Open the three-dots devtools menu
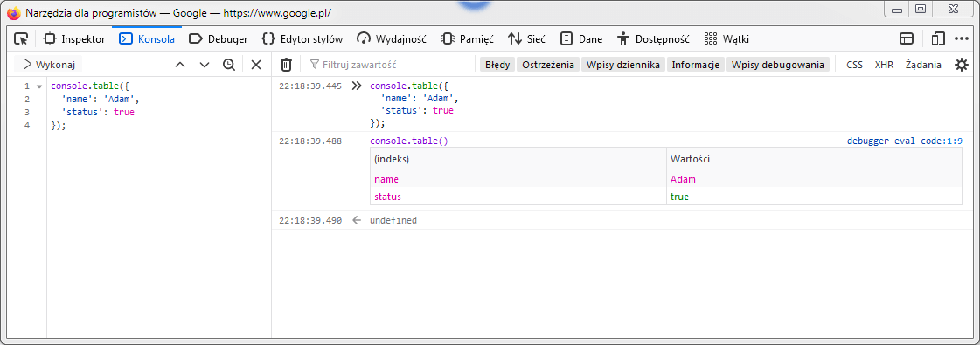980x345 pixels. (x=962, y=38)
